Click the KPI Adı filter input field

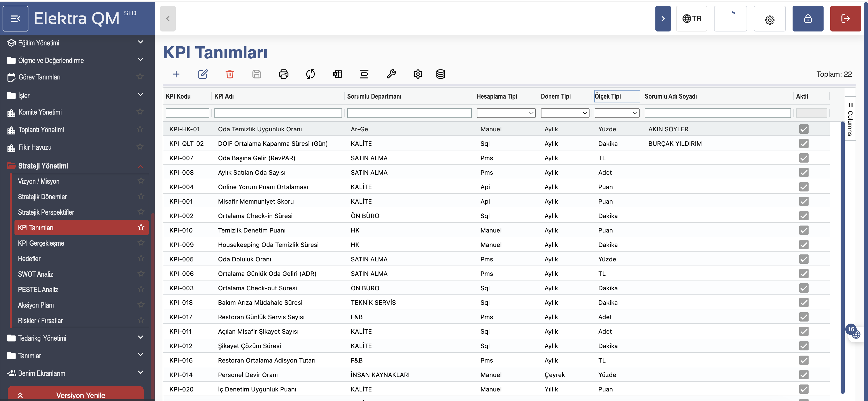278,113
